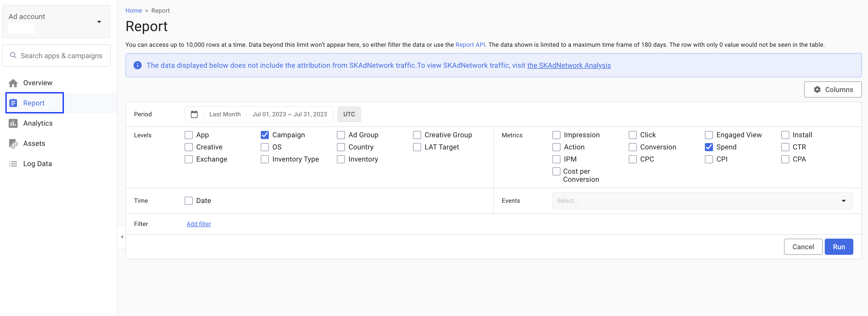
Task: Enable the Date checkbox under Time
Action: [188, 200]
